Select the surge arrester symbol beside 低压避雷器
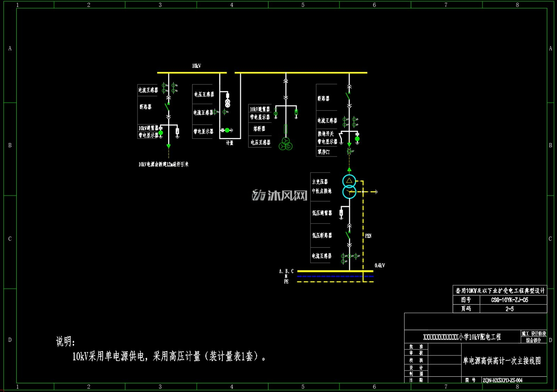Screen dimensions: 557x392 [341, 213]
